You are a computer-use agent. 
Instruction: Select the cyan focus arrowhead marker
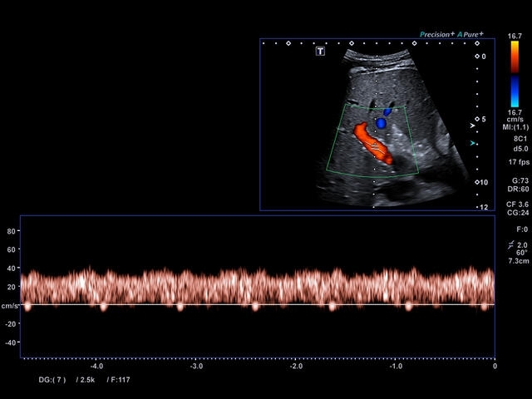point(473,144)
